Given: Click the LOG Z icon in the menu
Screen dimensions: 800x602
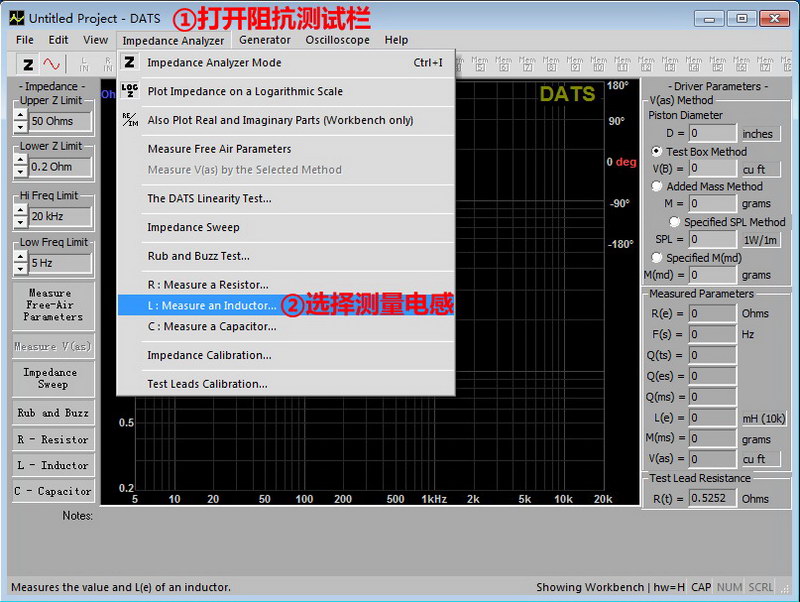Looking at the screenshot, I should (129, 91).
